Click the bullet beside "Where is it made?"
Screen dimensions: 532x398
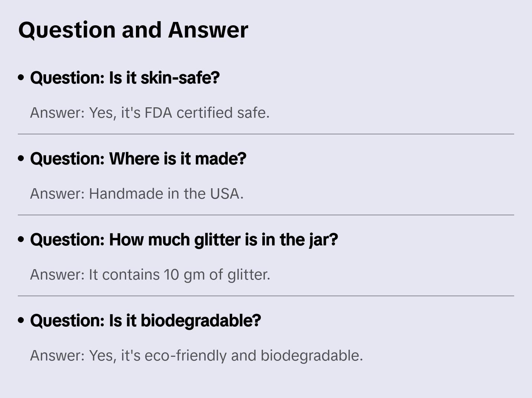pyautogui.click(x=21, y=159)
